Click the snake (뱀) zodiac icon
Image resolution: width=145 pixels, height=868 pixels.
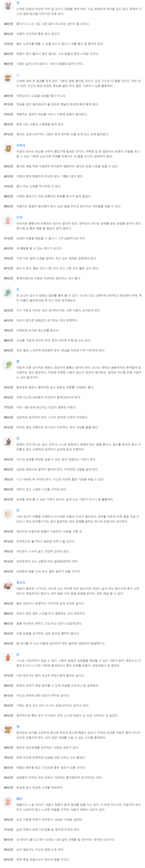pyautogui.click(x=7, y=365)
